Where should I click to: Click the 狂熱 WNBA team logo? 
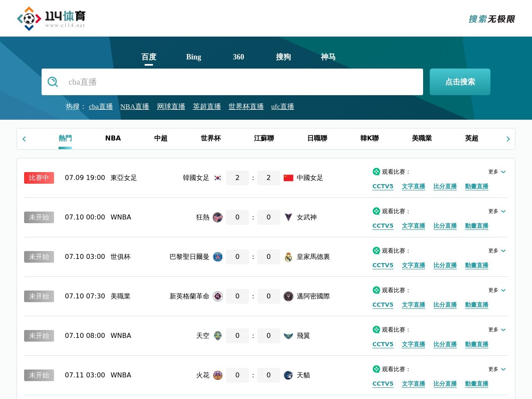pyautogui.click(x=217, y=217)
